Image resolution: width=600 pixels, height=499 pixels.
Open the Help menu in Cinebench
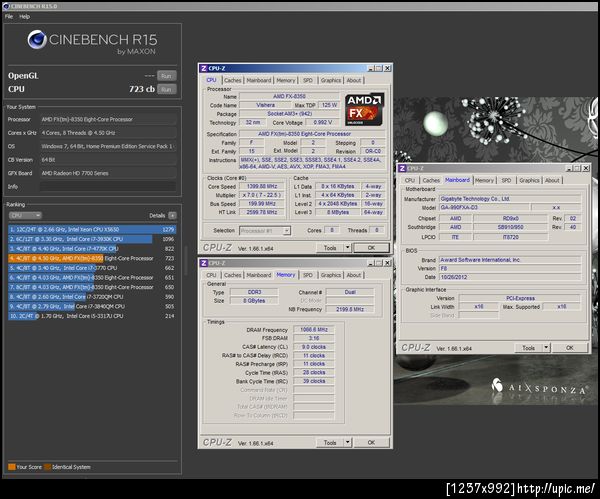24,16
